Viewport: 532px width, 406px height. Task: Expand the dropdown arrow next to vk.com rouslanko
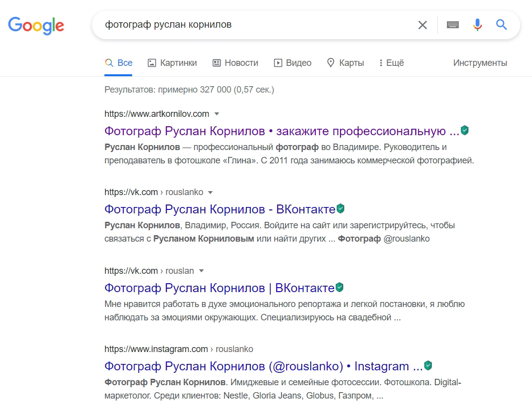point(210,192)
